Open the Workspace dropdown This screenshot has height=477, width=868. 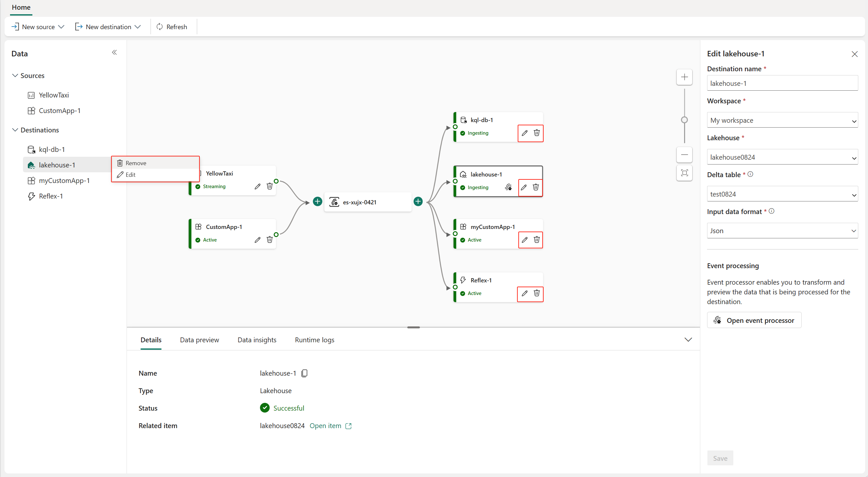tap(782, 120)
